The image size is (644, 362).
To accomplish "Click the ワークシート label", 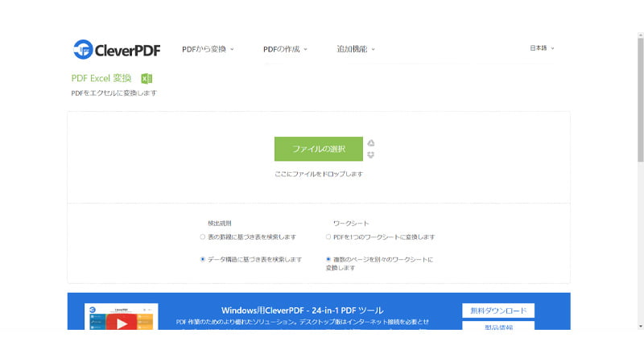I will 351,224.
